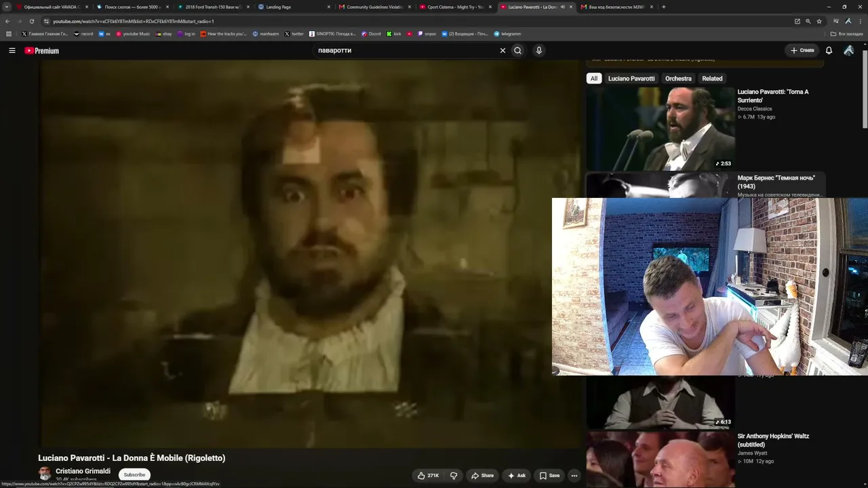Image resolution: width=868 pixels, height=488 pixels.
Task: Filter suggestions by Luciano Pavarotti chip
Action: click(631, 79)
